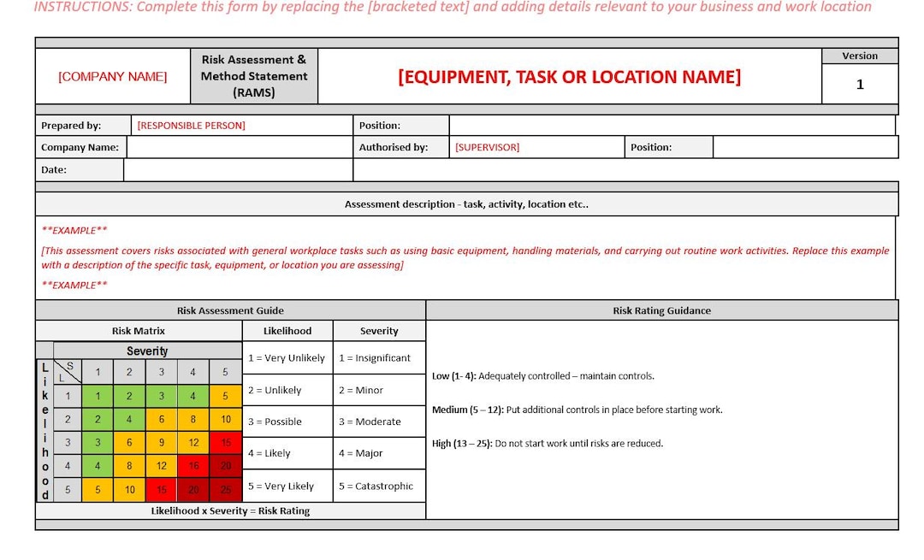The image size is (924, 560).
Task: Click the 3 = Moderate cell
Action: [x=379, y=421]
